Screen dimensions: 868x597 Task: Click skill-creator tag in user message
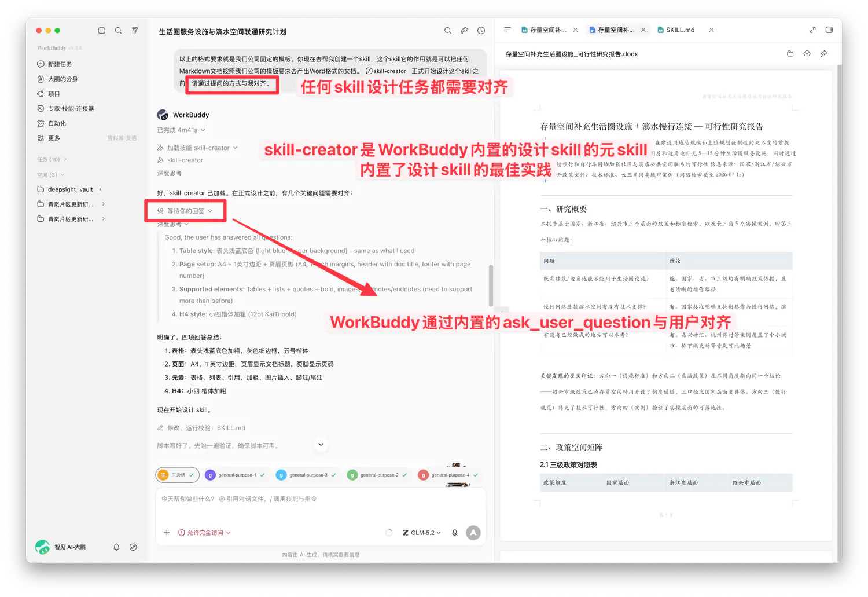(x=386, y=71)
